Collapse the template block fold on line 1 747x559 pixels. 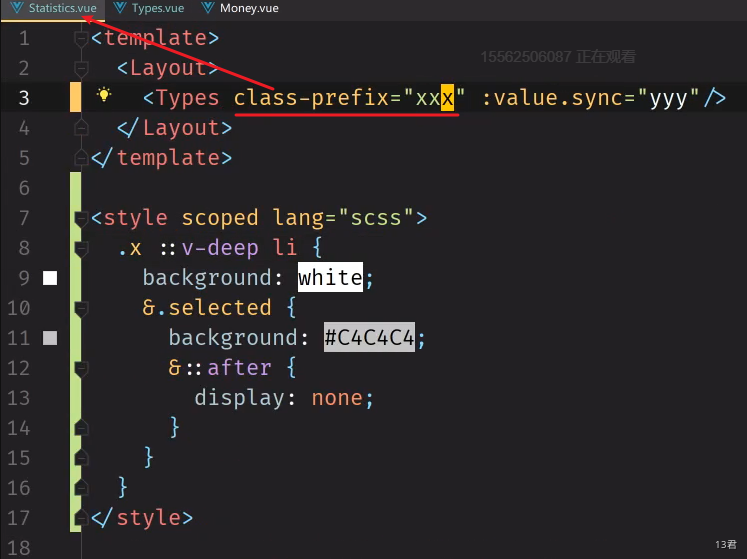click(x=81, y=39)
